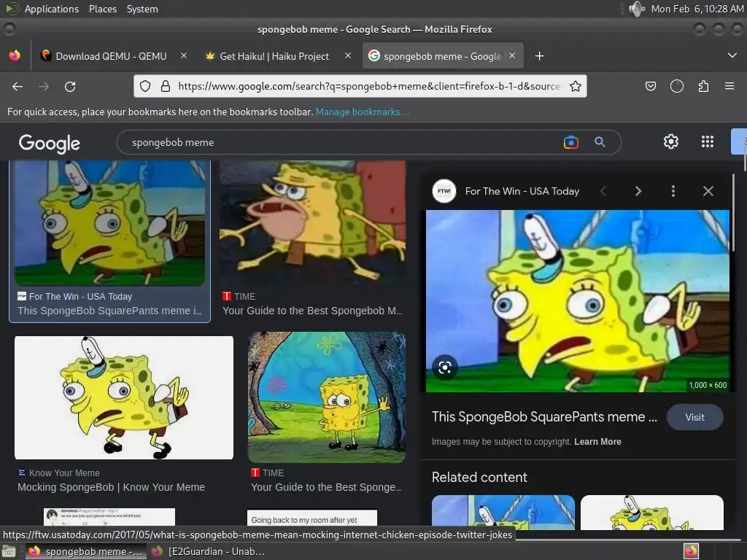Open the Places menu
747x560 pixels.
(x=103, y=9)
